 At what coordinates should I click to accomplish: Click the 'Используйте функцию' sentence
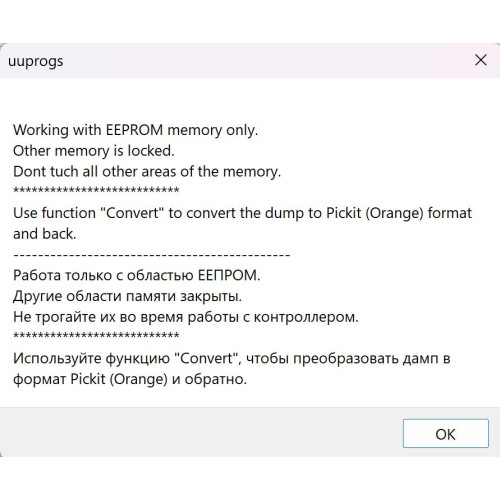pos(232,359)
